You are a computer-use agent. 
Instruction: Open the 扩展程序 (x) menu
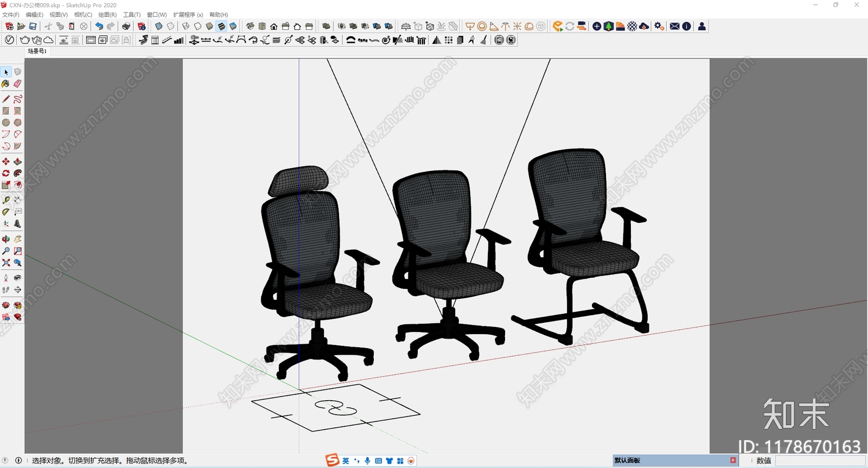pyautogui.click(x=188, y=15)
